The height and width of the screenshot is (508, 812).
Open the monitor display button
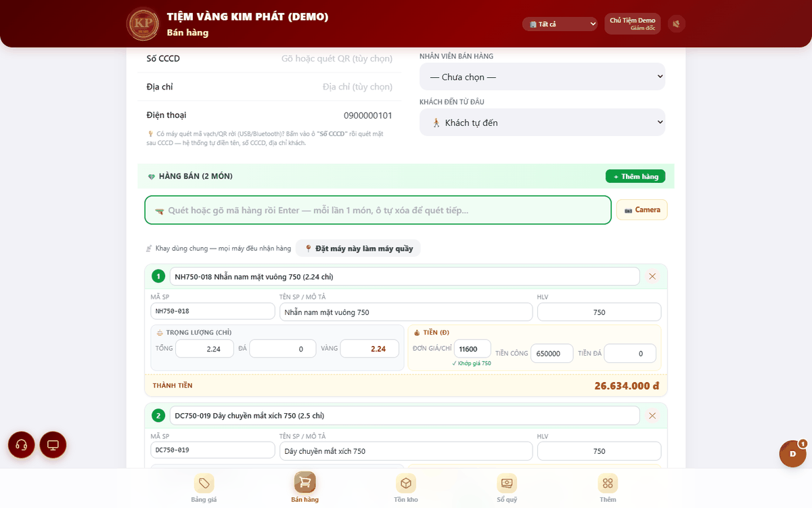coord(53,445)
